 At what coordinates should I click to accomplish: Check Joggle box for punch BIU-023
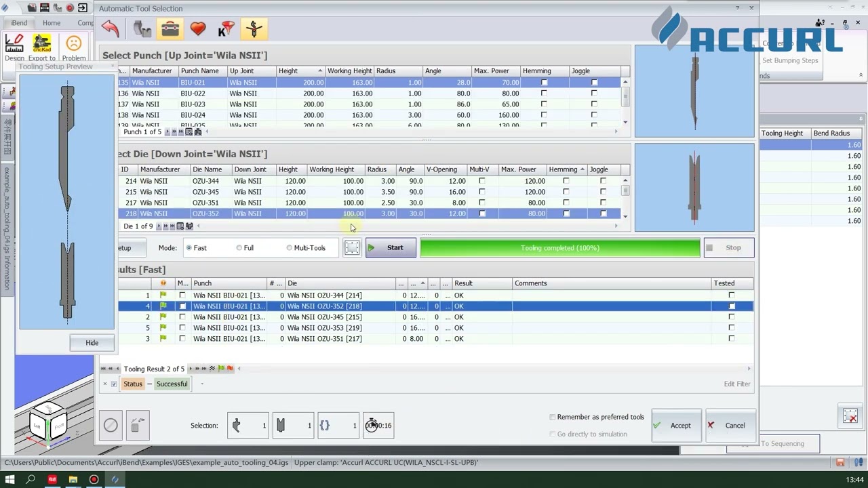coord(594,104)
